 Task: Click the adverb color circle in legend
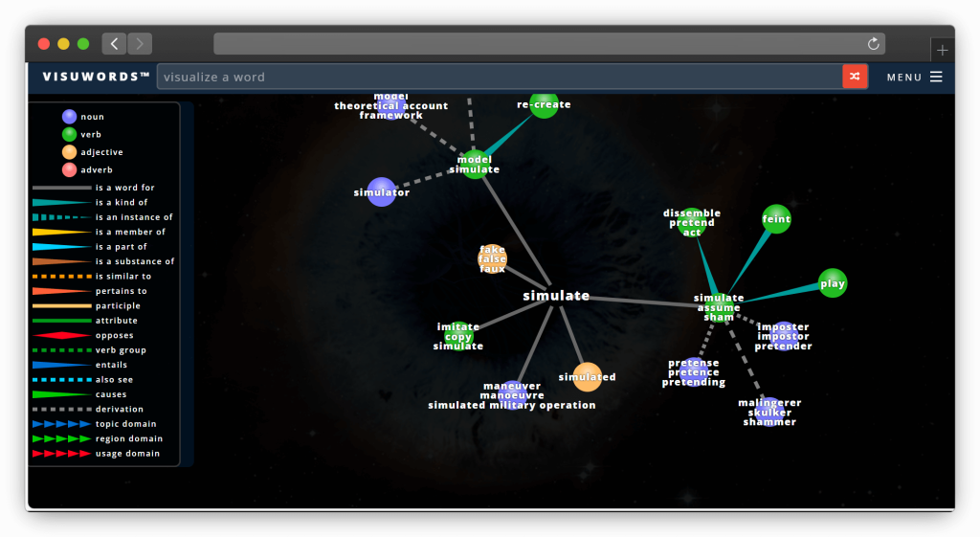(x=69, y=169)
